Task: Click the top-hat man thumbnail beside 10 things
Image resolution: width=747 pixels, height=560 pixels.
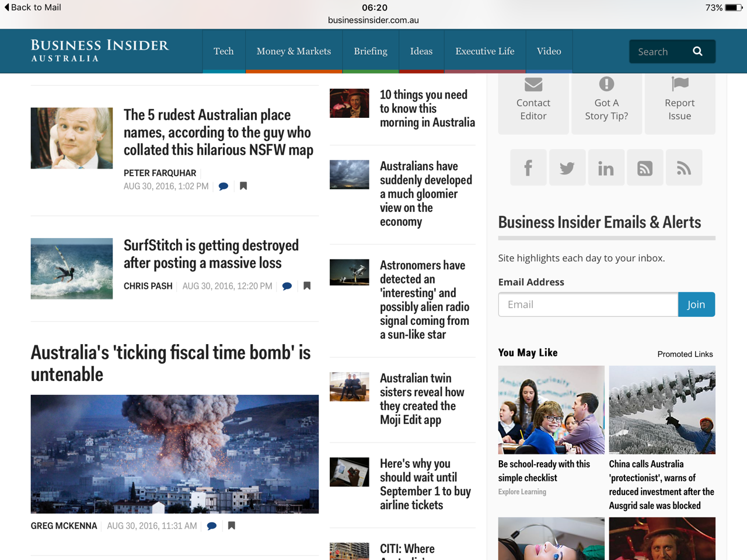Action: tap(350, 103)
